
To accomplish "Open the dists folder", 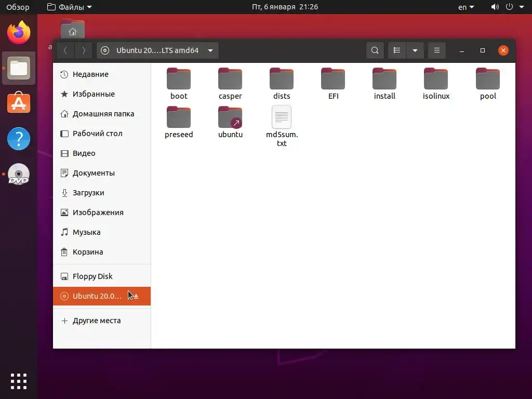I will tap(282, 84).
